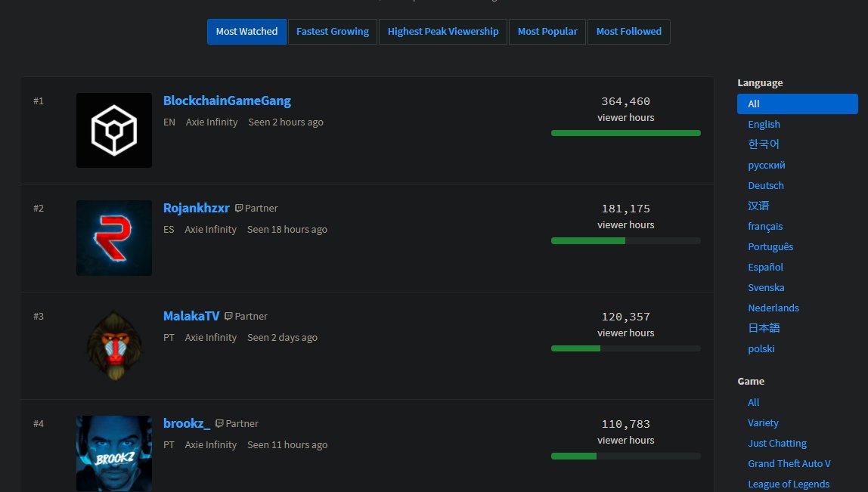Image resolution: width=868 pixels, height=492 pixels.
Task: Click the #1 rank number
Action: [x=39, y=101]
